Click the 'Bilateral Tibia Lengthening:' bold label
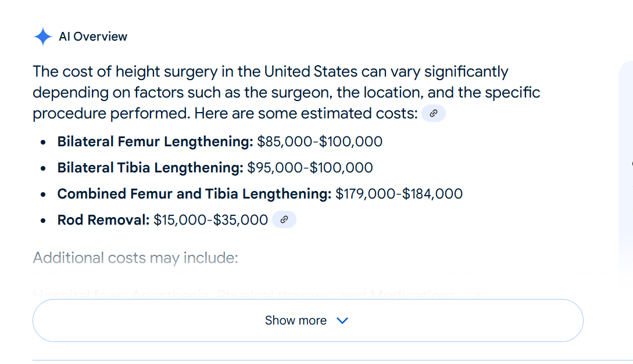This screenshot has height=364, width=633. [x=150, y=168]
